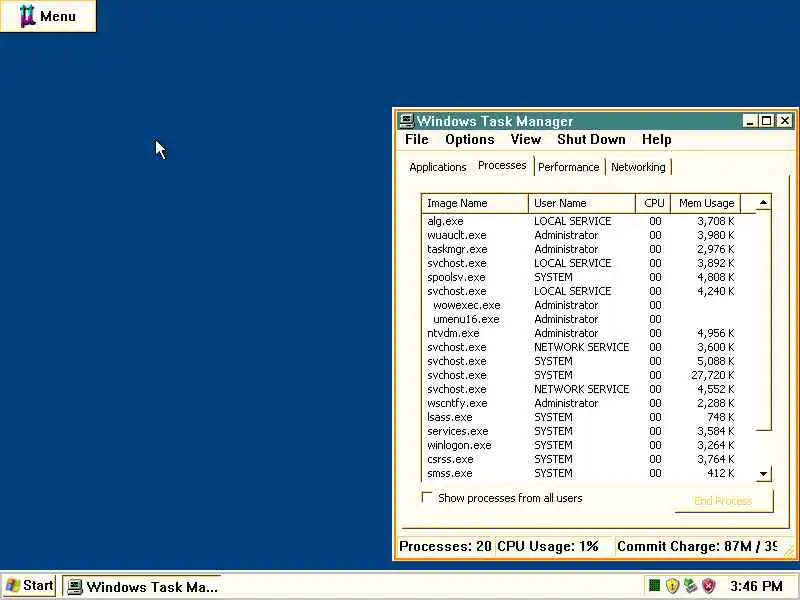Viewport: 800px width, 600px height.
Task: Click the 4,808 K memory value
Action: [716, 277]
